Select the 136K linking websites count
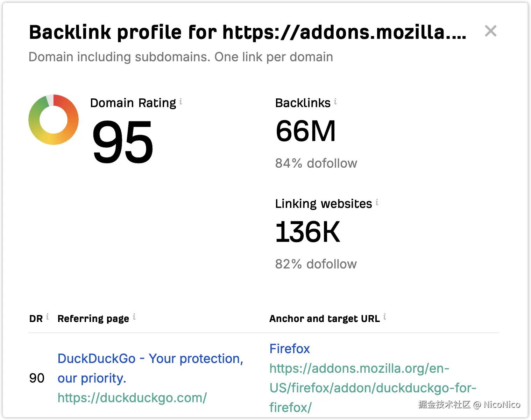 307,232
